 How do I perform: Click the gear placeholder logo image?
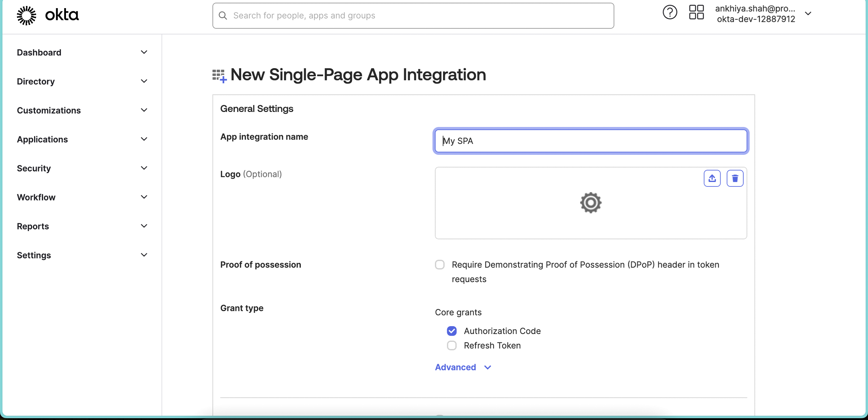(x=590, y=203)
